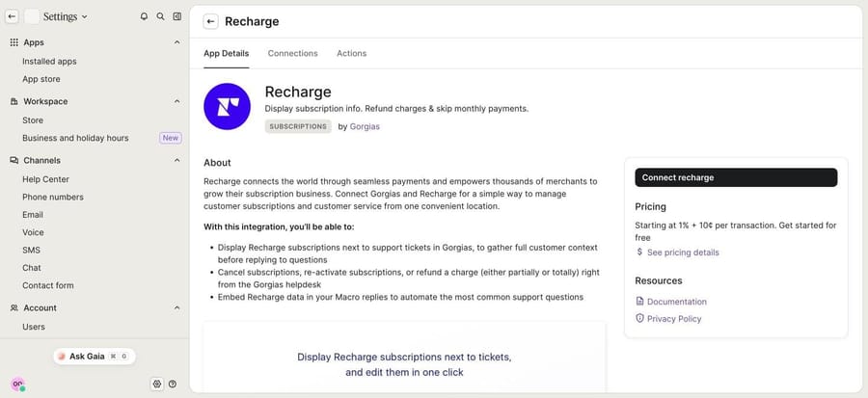868x398 pixels.
Task: Open the Settings dropdown menu
Action: (66, 16)
